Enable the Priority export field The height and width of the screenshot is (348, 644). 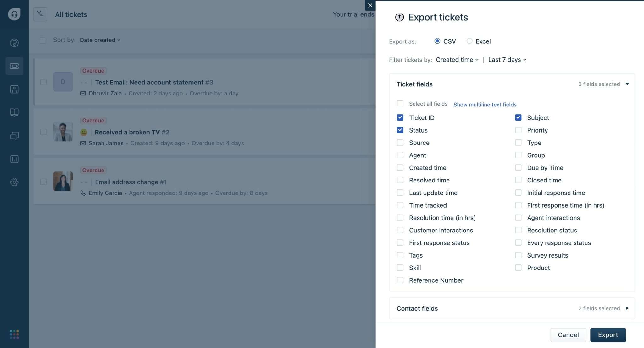click(x=518, y=130)
